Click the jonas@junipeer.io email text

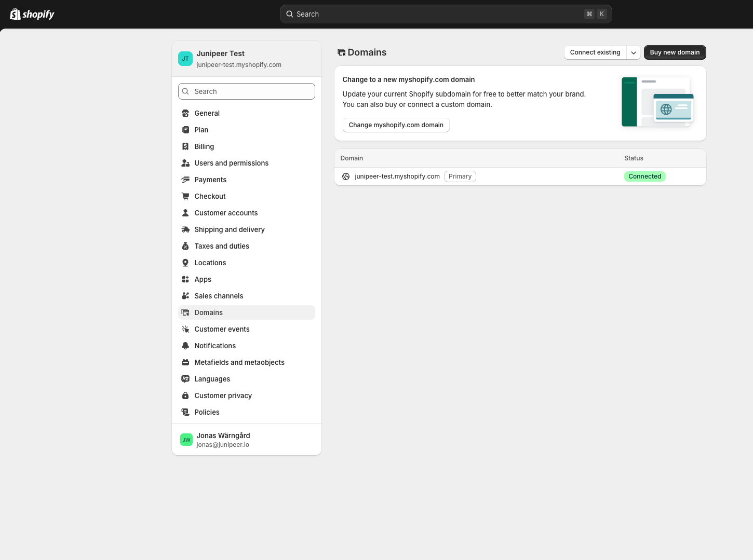tap(223, 445)
